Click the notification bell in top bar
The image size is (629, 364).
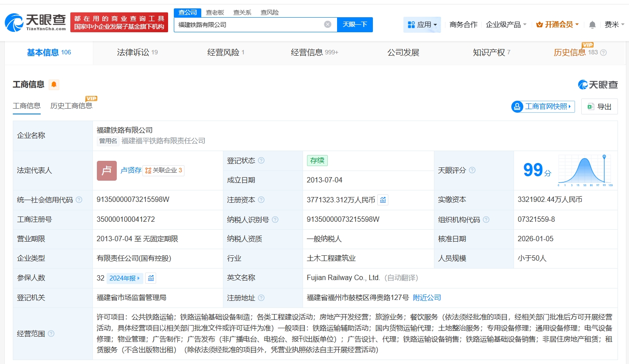tap(592, 25)
